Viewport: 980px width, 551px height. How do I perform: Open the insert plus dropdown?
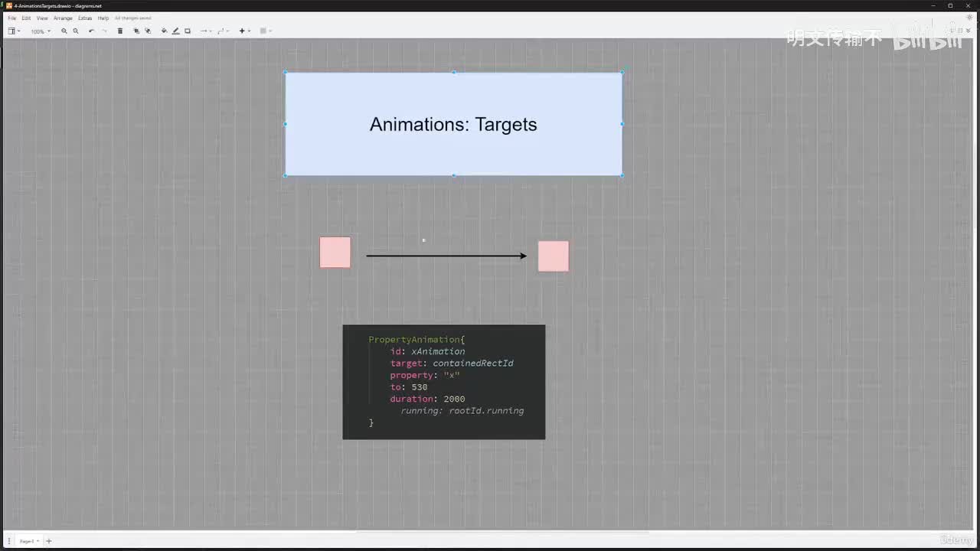[x=244, y=31]
